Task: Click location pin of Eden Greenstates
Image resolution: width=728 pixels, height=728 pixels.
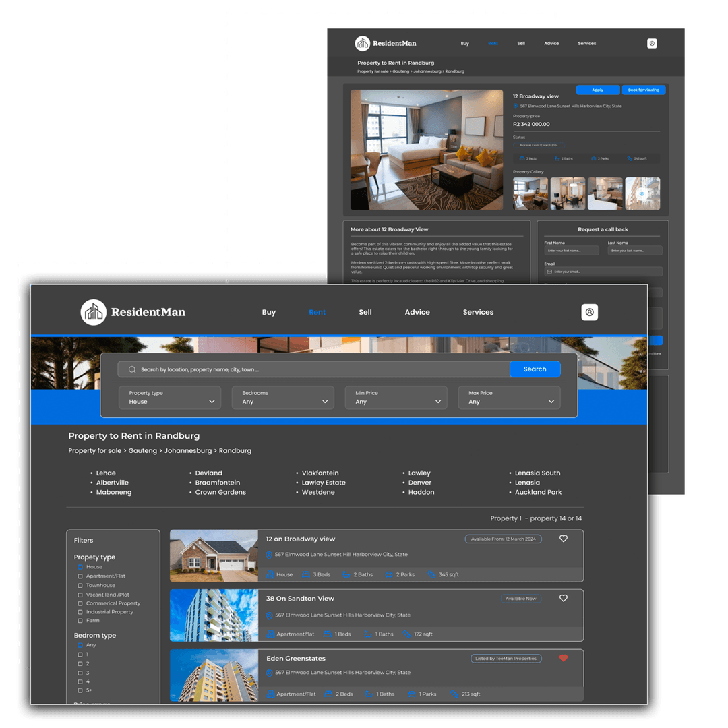Action: (x=269, y=673)
